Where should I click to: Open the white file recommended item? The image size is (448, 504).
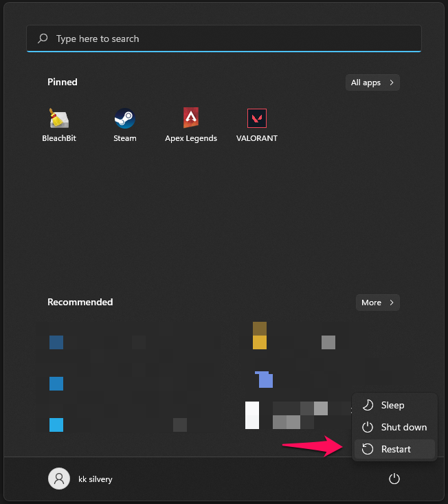tap(252, 415)
